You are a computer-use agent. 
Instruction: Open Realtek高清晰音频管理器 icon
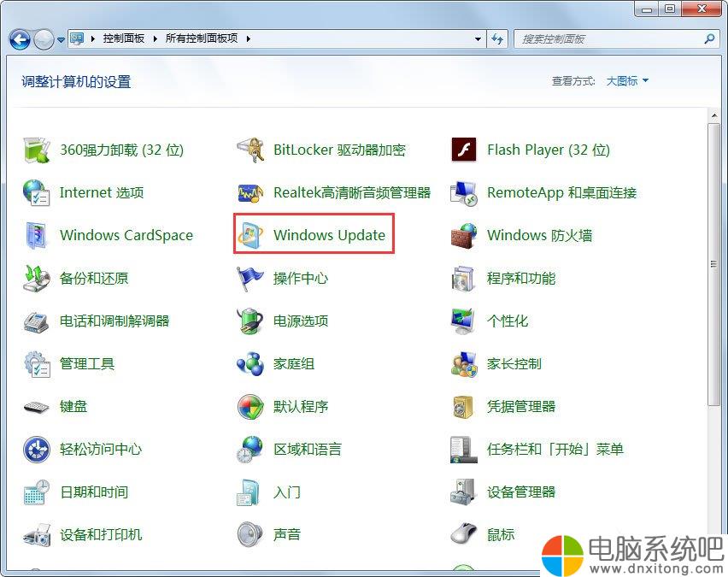pos(250,193)
